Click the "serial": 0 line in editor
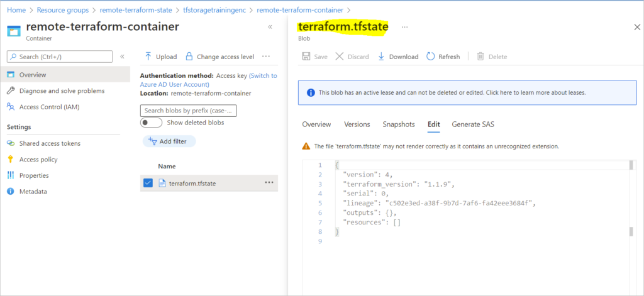This screenshot has height=296, width=644. pyautogui.click(x=365, y=194)
